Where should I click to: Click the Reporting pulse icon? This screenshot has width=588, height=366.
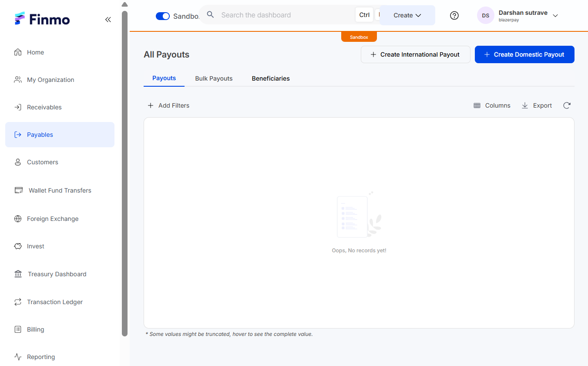coord(18,357)
